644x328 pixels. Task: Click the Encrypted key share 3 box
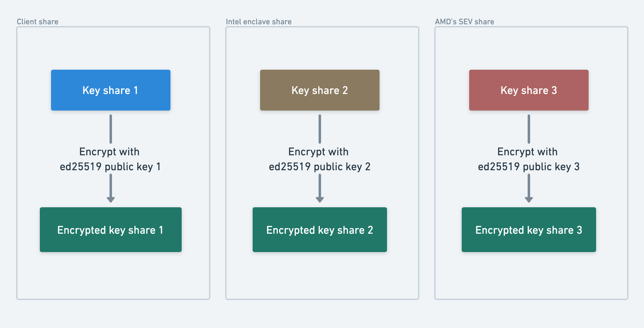coord(529,230)
